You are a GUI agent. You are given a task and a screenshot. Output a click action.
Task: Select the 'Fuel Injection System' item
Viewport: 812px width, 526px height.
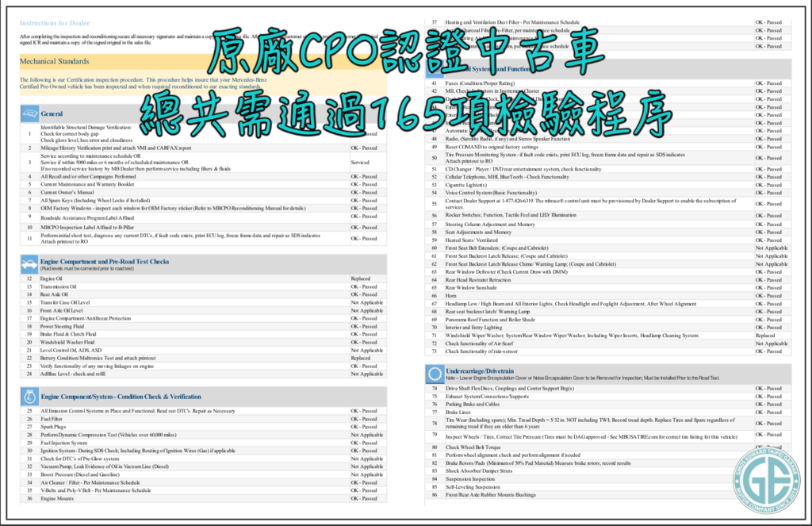pyautogui.click(x=64, y=443)
